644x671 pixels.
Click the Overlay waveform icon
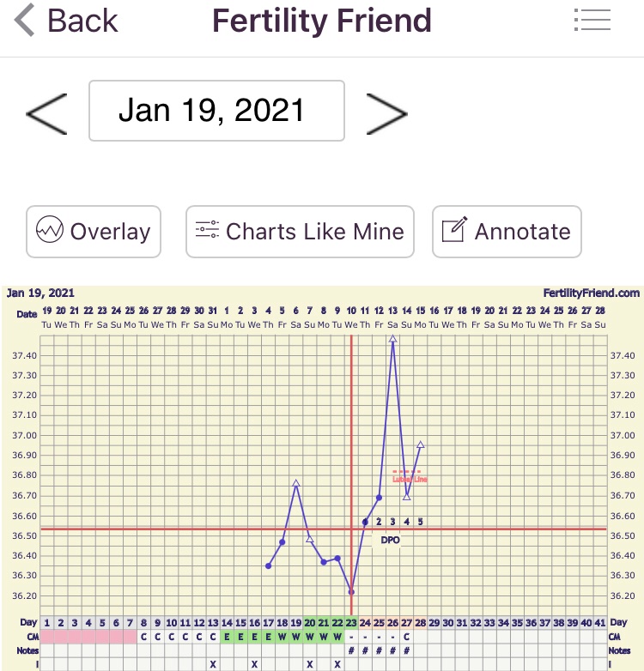tap(50, 231)
